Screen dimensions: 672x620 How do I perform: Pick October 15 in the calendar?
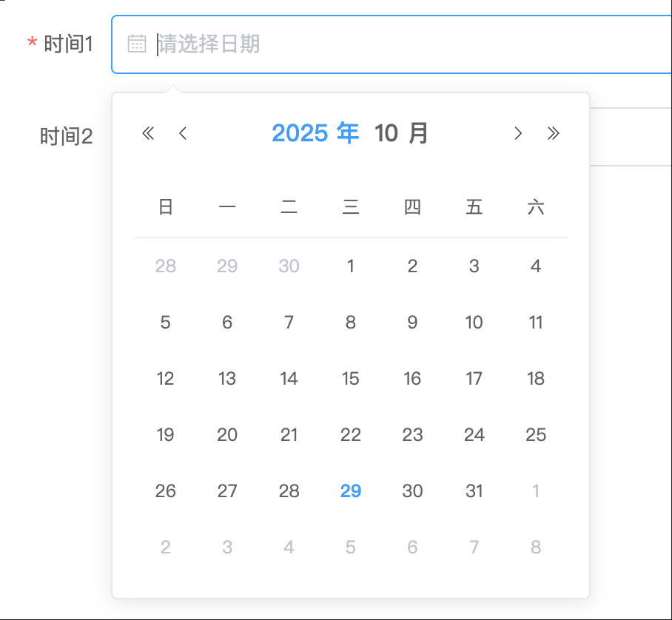[351, 379]
